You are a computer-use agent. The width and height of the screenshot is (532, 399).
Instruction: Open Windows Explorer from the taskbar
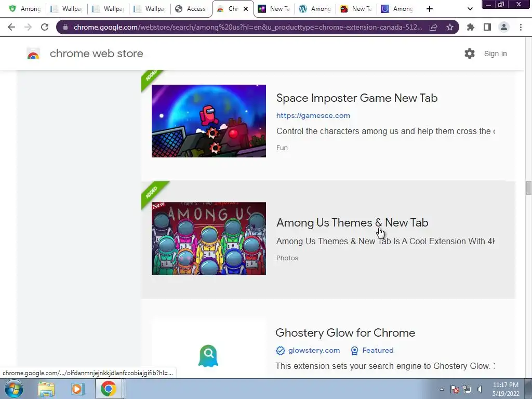[x=46, y=389]
